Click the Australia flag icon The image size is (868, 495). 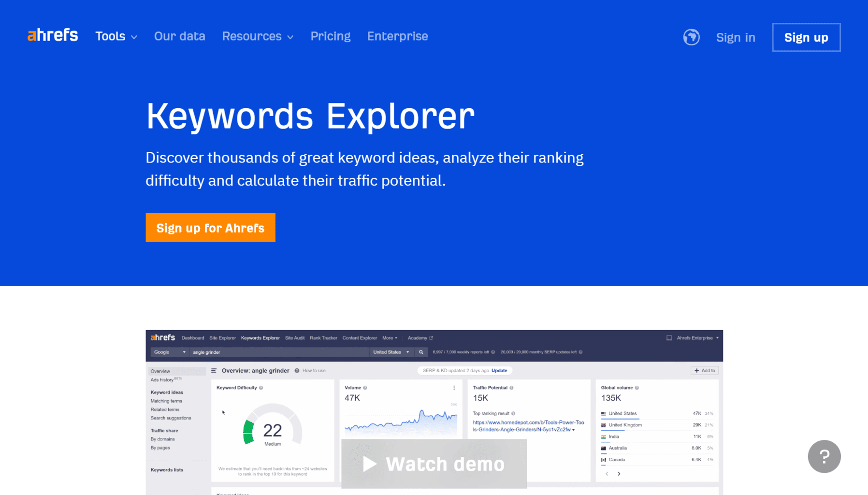(604, 449)
